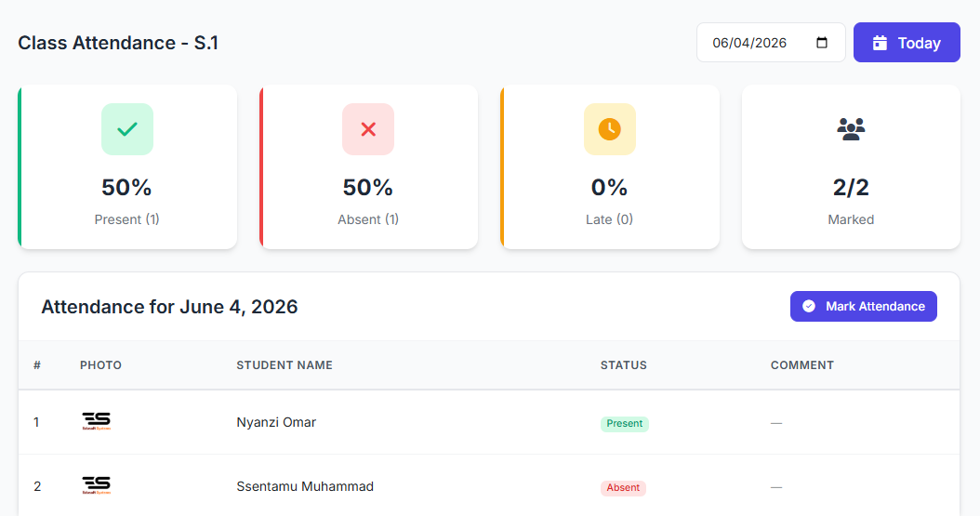
Task: Click the 50% value on the Absent card
Action: (x=368, y=188)
